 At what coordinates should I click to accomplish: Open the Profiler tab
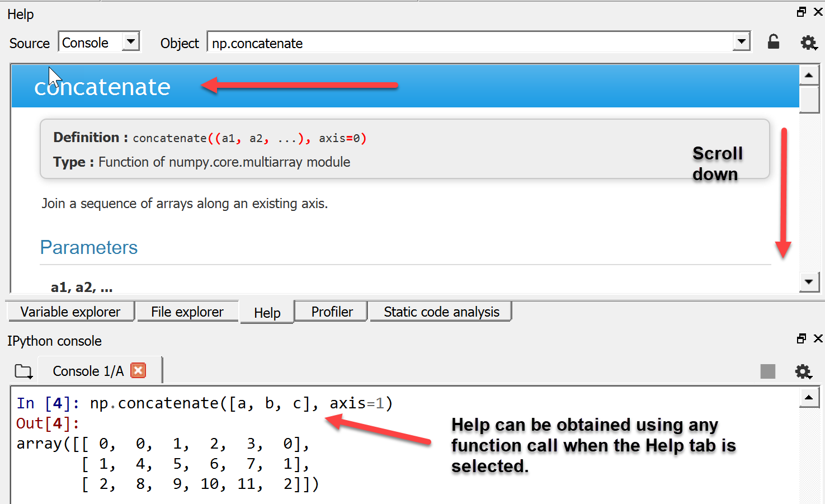[332, 312]
